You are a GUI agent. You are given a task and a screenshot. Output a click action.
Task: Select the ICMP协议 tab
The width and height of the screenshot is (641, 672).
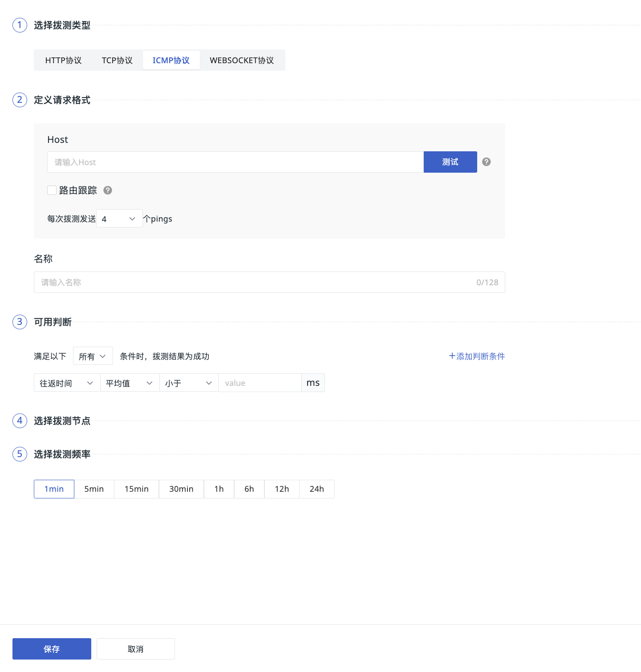171,61
